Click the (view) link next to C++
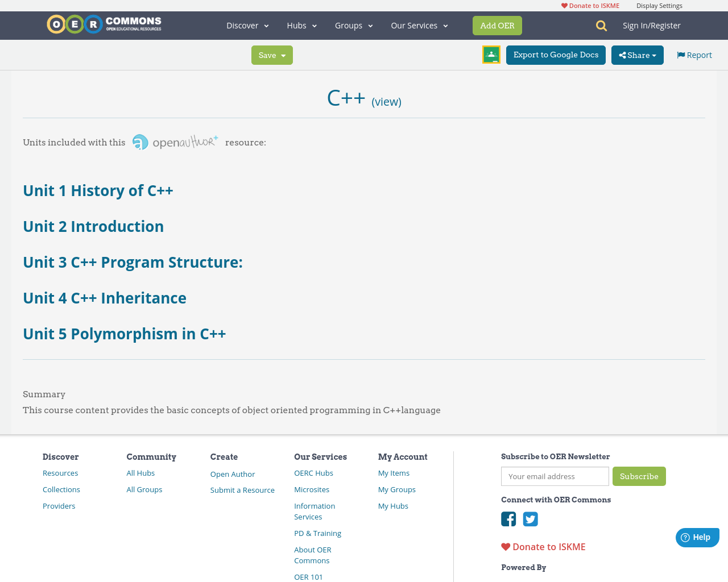 click(386, 101)
